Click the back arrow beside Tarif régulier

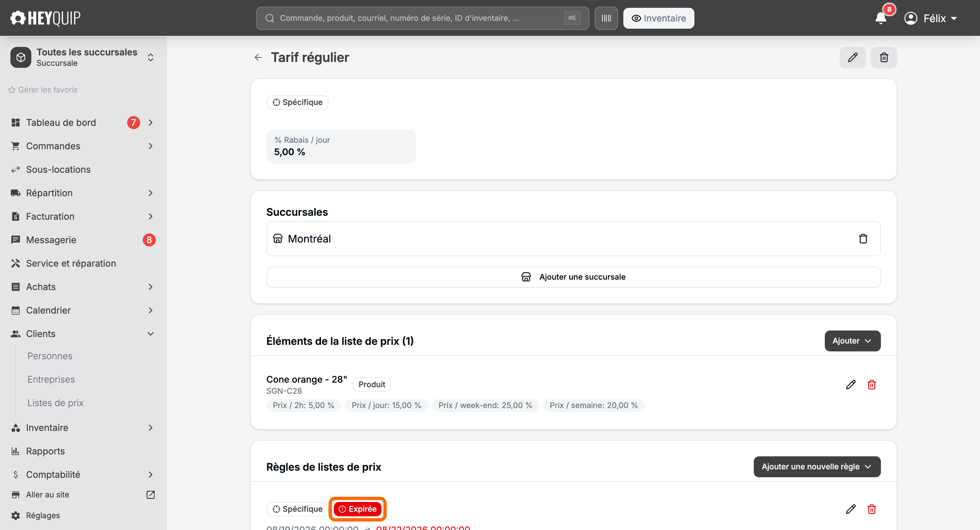coord(258,57)
